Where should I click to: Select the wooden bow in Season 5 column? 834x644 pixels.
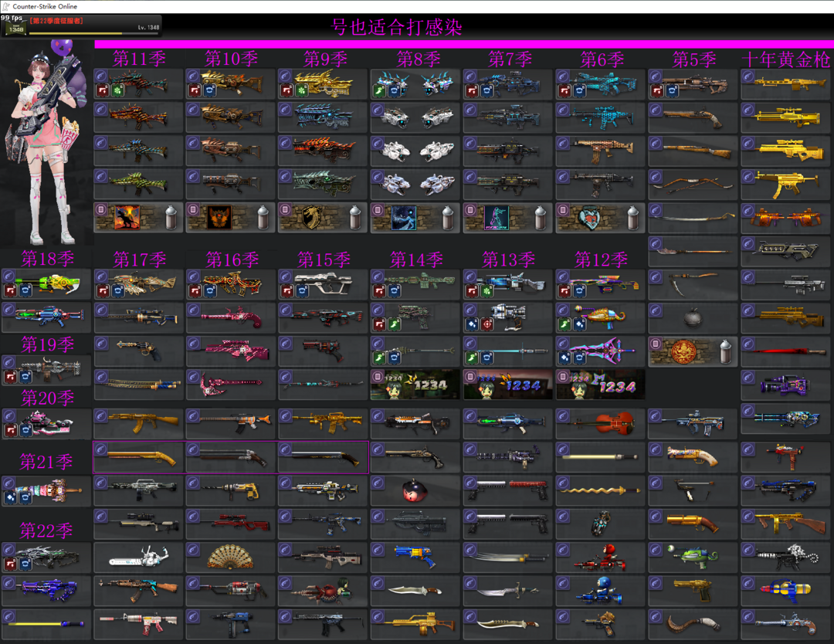693,184
